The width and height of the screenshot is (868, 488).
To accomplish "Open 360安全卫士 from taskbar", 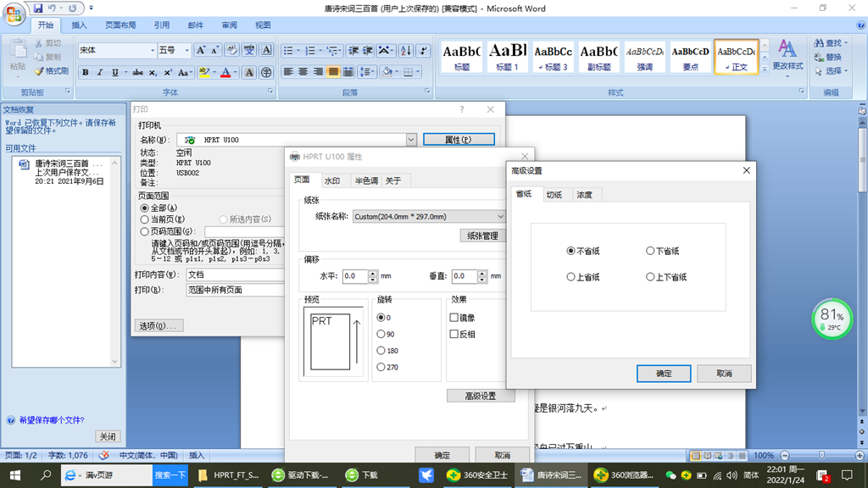I will point(477,475).
